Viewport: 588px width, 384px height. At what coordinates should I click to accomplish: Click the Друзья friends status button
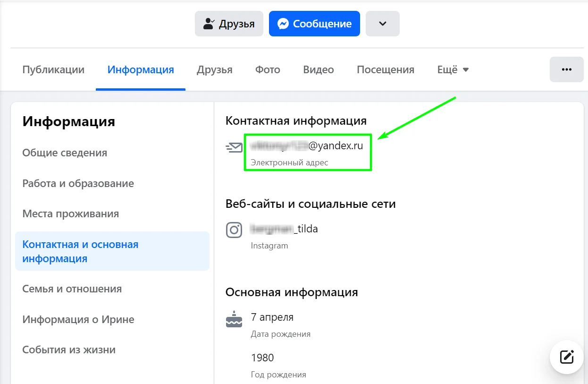pyautogui.click(x=229, y=24)
